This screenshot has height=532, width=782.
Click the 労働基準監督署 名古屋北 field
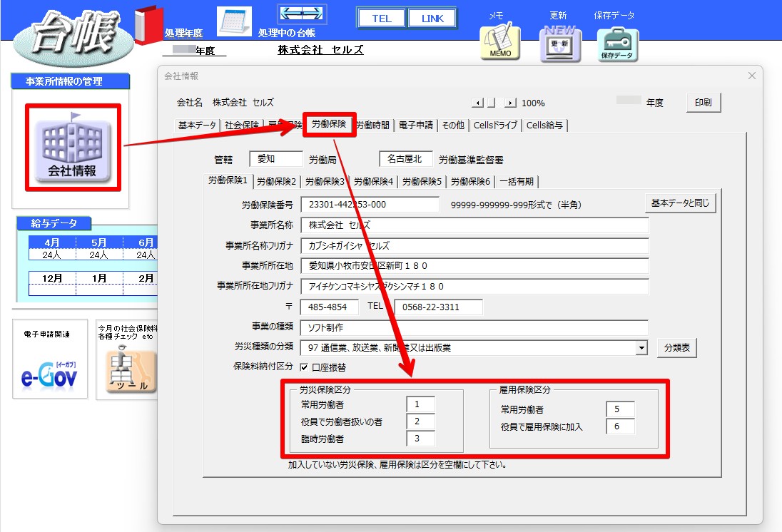tap(406, 159)
